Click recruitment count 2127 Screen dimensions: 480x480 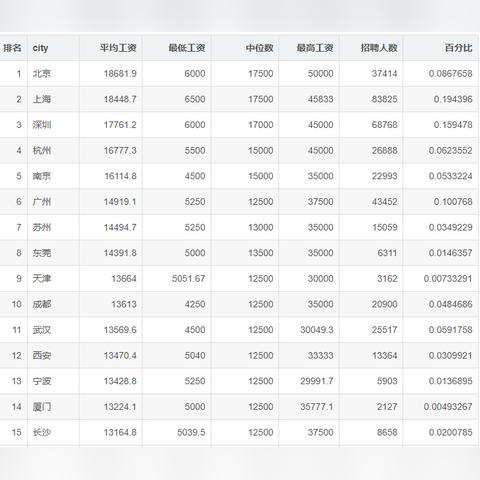[387, 407]
